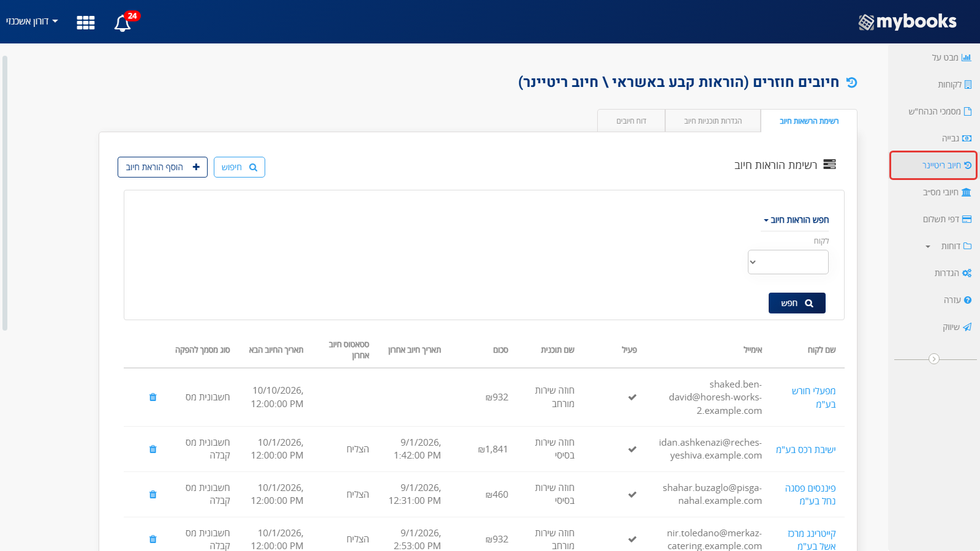Image resolution: width=980 pixels, height=551 pixels.
Task: Click the active checkmark for ישיבת רכס row
Action: [632, 449]
